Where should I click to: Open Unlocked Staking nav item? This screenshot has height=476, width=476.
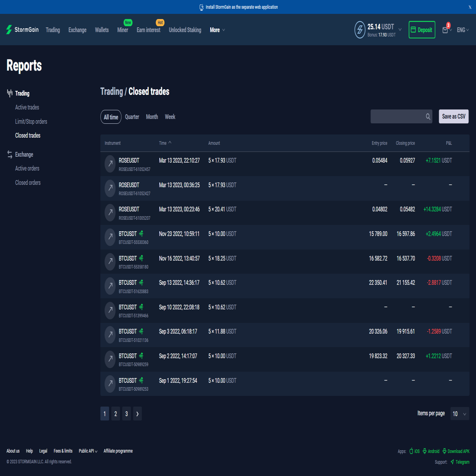pyautogui.click(x=185, y=30)
